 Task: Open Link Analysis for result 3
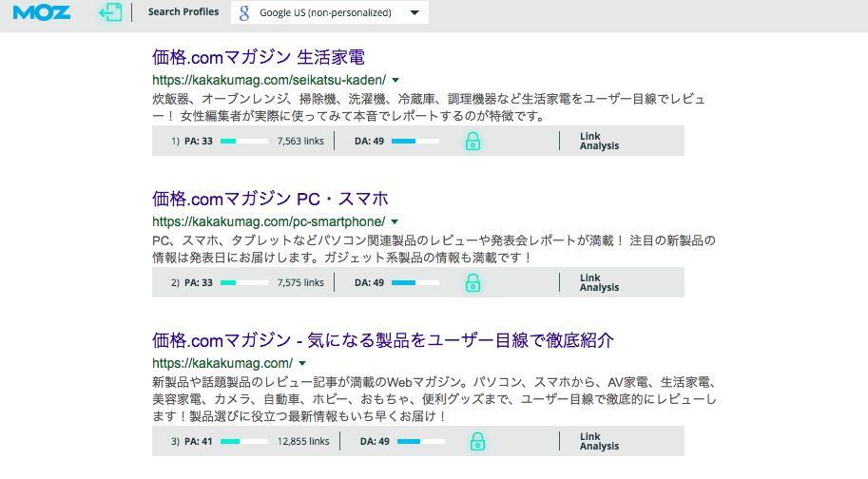pyautogui.click(x=599, y=441)
